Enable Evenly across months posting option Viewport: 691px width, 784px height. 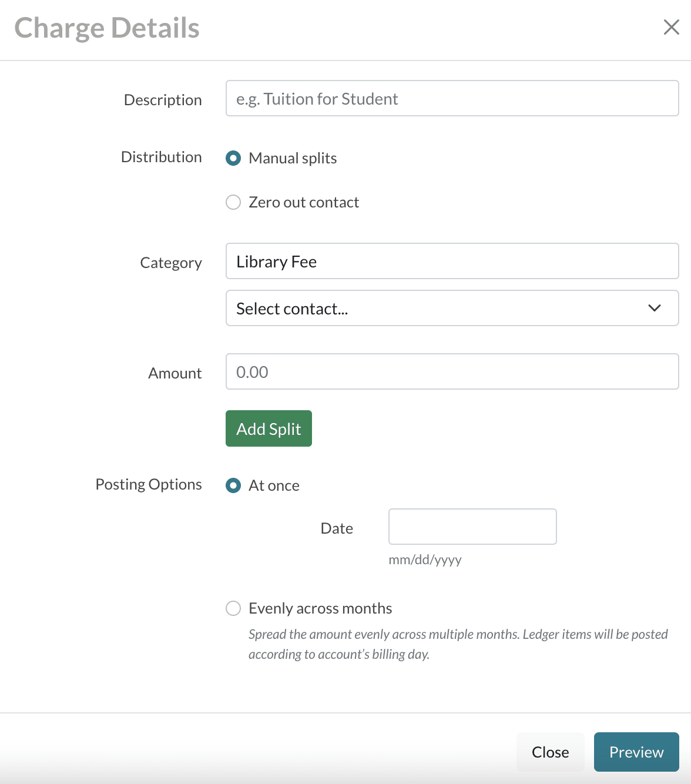233,608
